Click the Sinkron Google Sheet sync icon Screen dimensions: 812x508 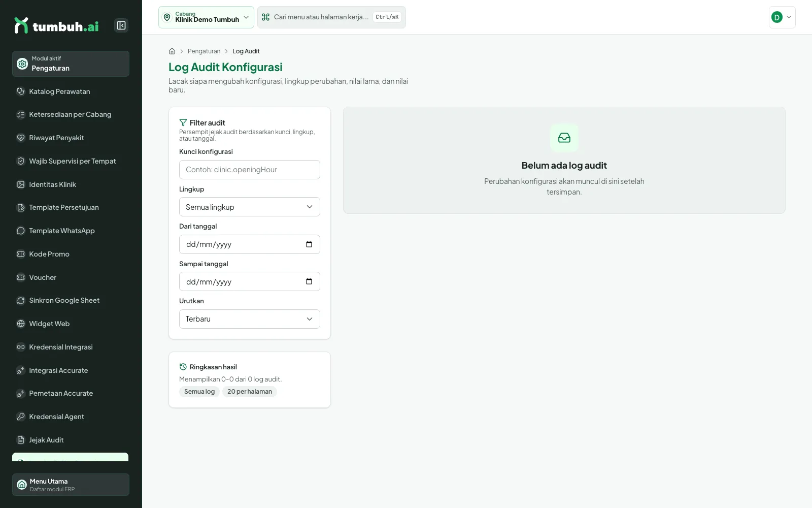(21, 301)
